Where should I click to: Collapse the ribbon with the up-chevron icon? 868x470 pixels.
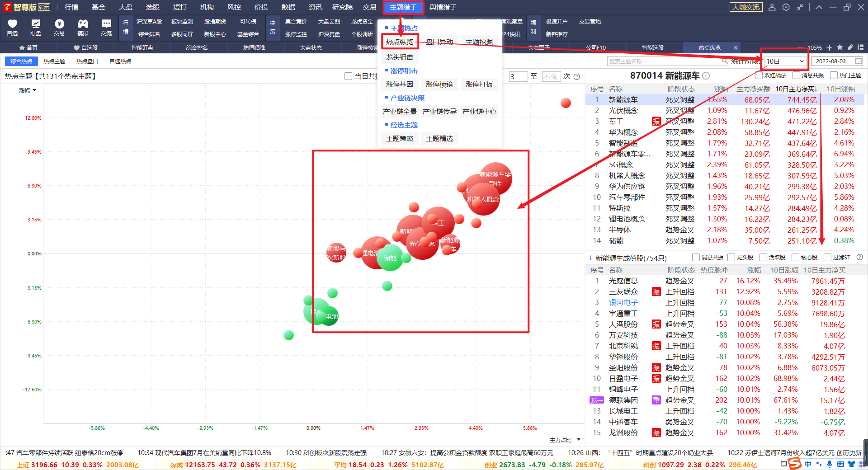819,7
